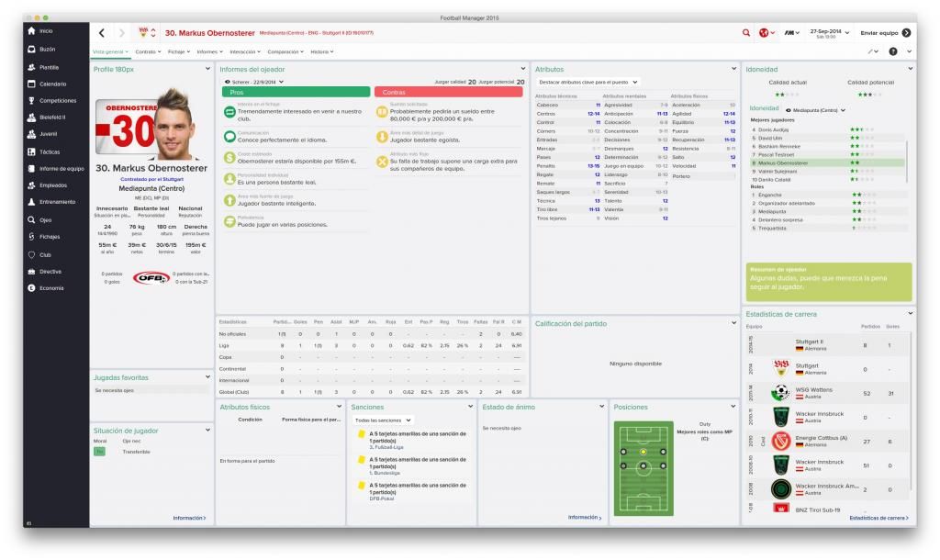940x560 pixels.
Task: Click Contratado por el Stuttgart link
Action: [151, 179]
